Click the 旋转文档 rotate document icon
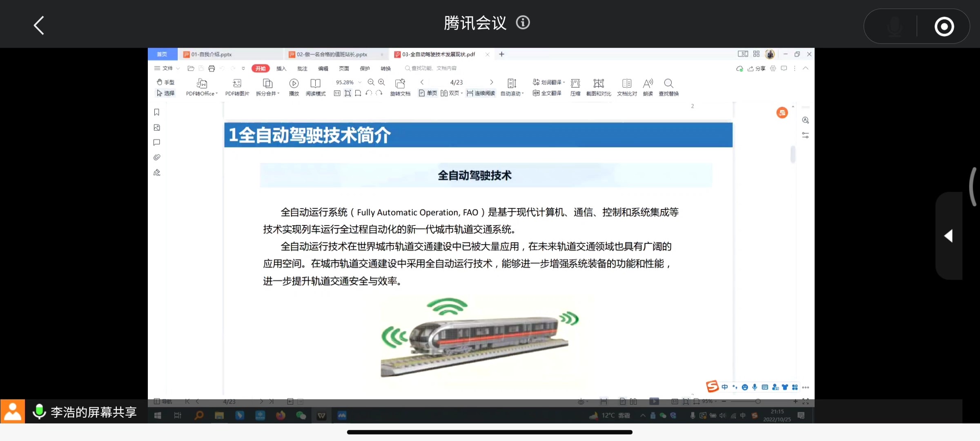The height and width of the screenshot is (441, 980). 400,84
